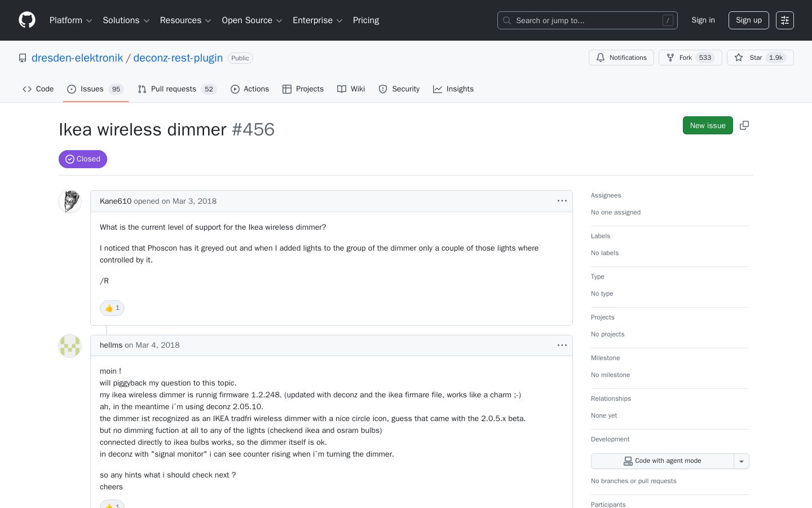Expand the Solutions menu
The image size is (812, 508).
(x=126, y=20)
